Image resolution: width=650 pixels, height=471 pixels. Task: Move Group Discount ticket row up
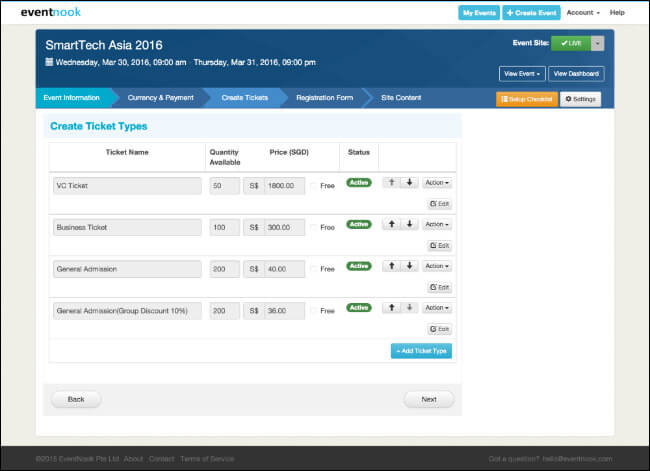[x=391, y=308]
